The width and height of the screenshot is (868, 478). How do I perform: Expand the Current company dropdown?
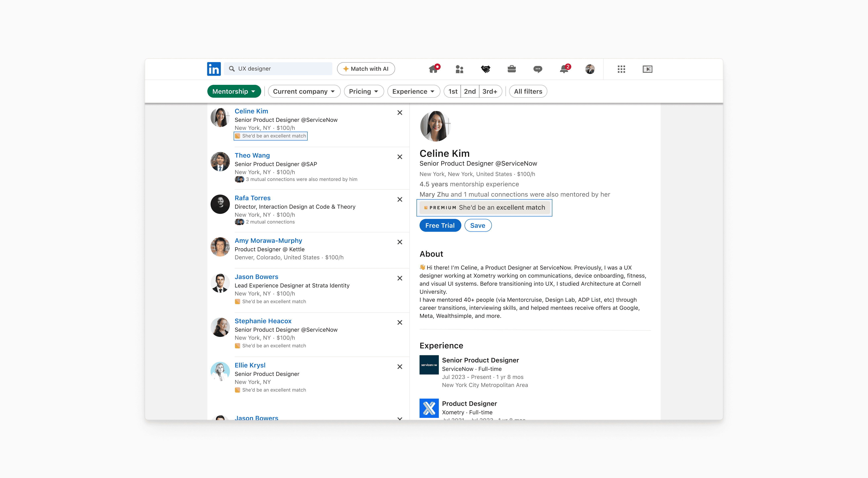304,91
